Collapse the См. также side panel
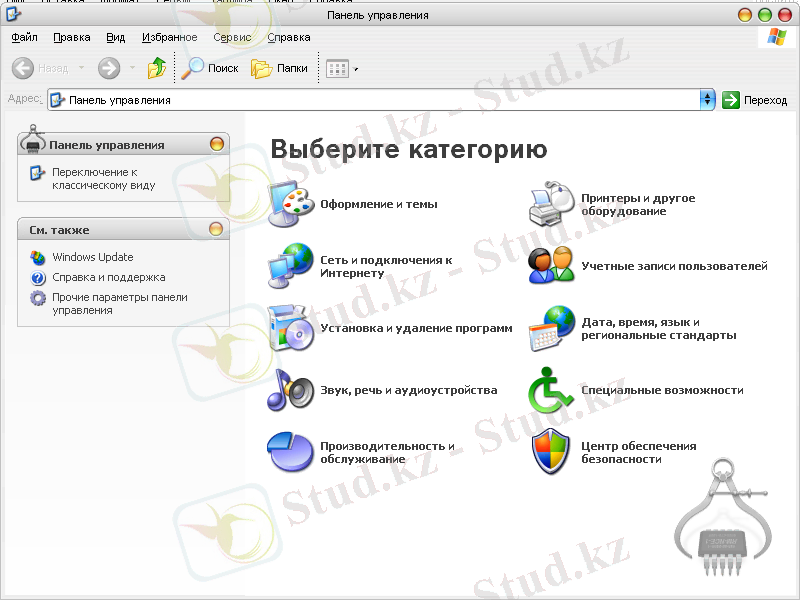This screenshot has height=600, width=800. (x=216, y=229)
